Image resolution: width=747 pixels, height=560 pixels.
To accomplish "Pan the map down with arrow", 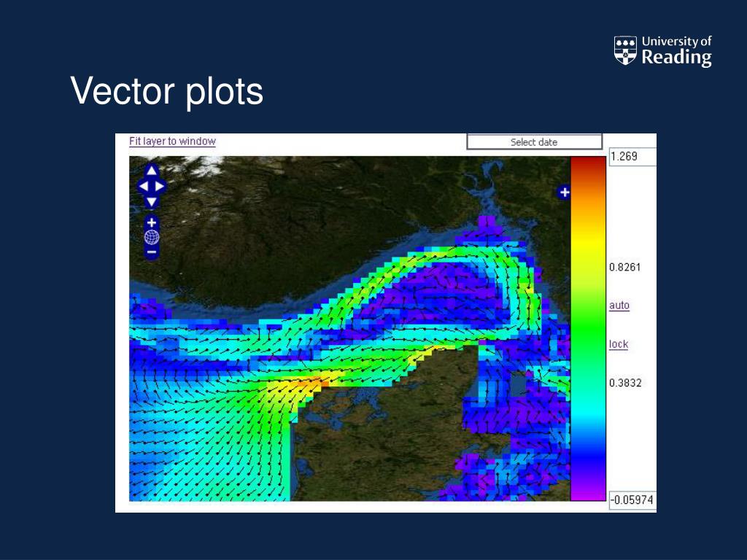I will [x=152, y=202].
